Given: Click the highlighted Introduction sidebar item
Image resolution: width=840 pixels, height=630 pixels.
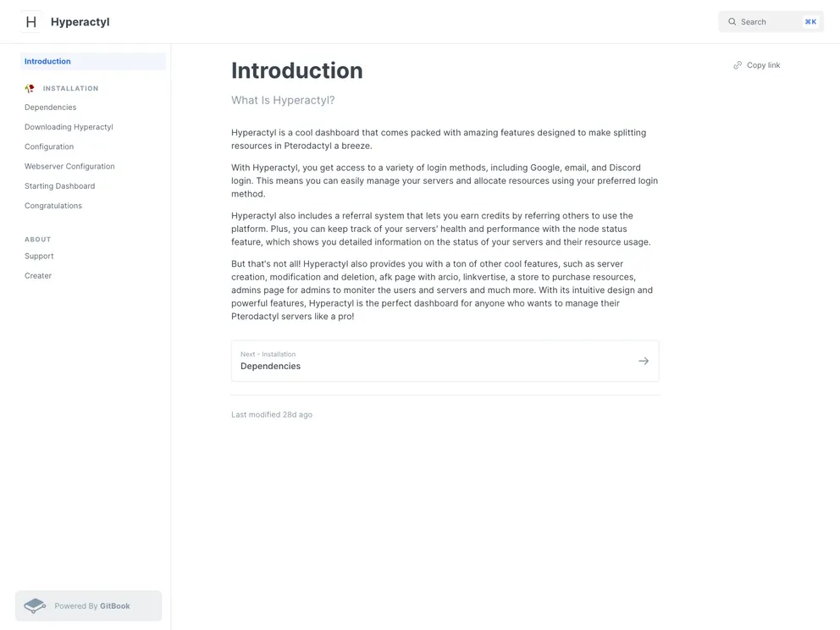Looking at the screenshot, I should [47, 61].
